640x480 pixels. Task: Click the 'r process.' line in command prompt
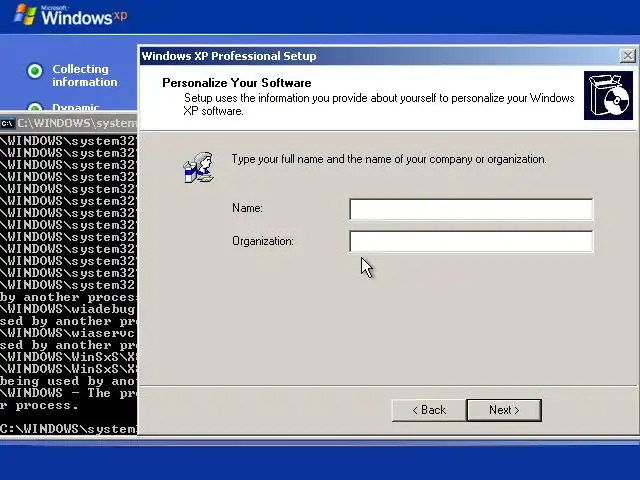click(39, 405)
